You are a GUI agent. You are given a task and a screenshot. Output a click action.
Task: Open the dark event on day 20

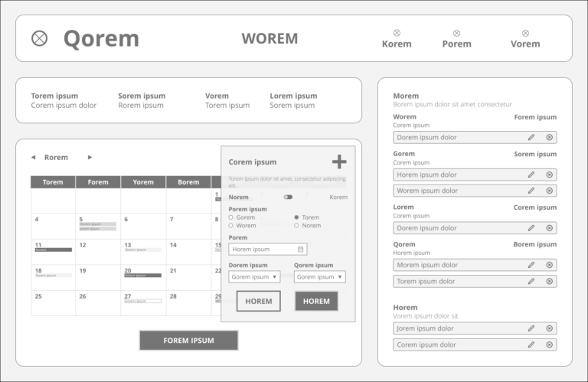click(143, 275)
